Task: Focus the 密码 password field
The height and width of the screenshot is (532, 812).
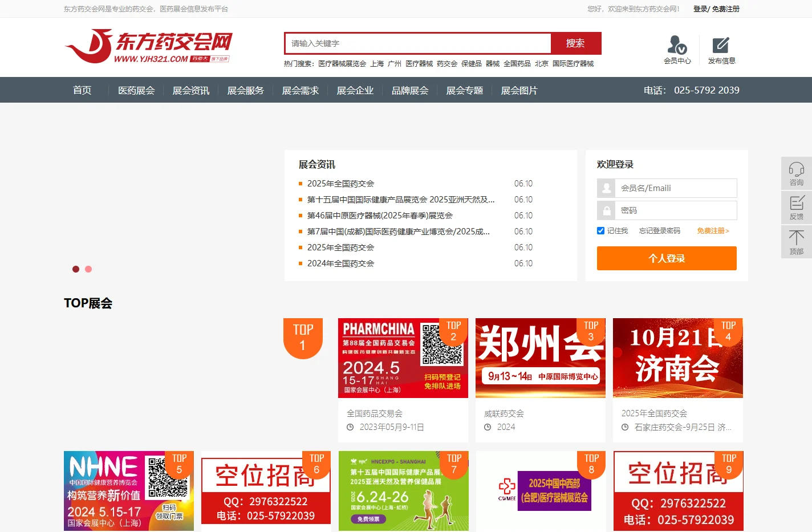Action: click(676, 210)
